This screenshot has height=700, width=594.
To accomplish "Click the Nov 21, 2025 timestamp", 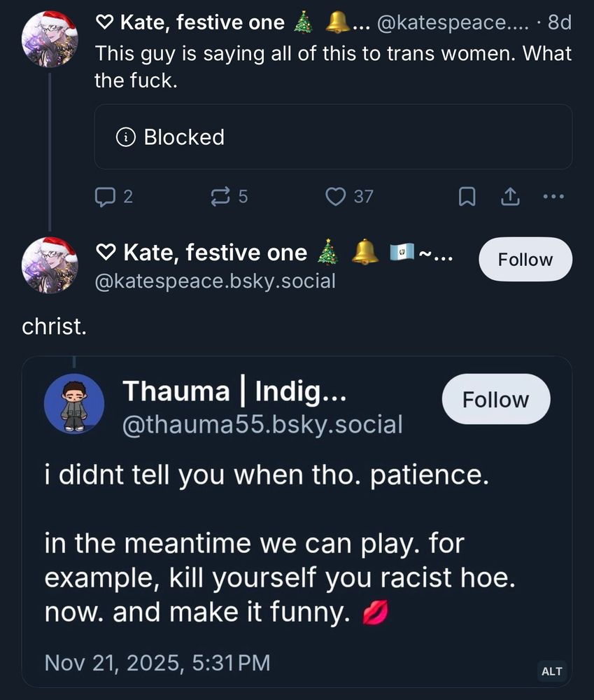I will click(x=157, y=662).
